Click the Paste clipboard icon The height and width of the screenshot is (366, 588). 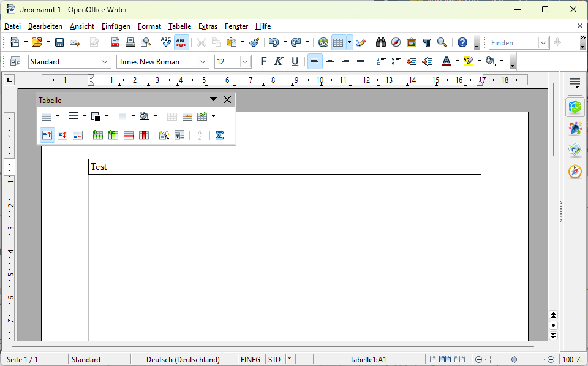pyautogui.click(x=232, y=42)
